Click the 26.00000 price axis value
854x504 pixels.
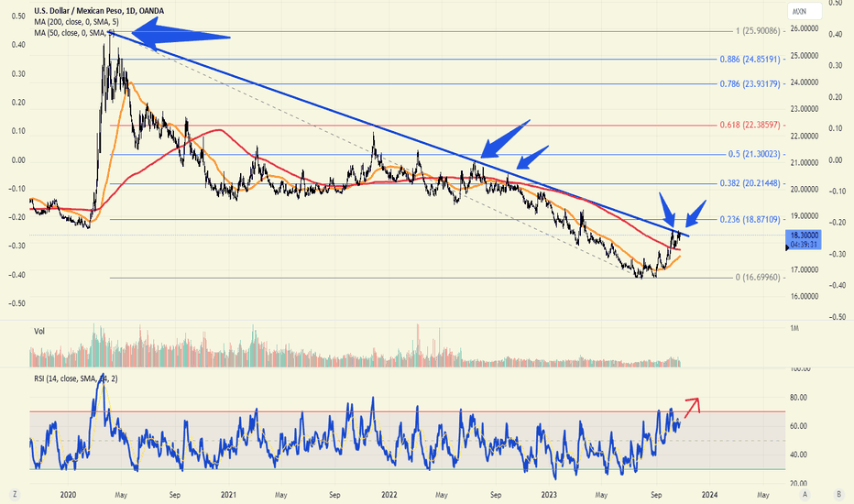(x=804, y=28)
